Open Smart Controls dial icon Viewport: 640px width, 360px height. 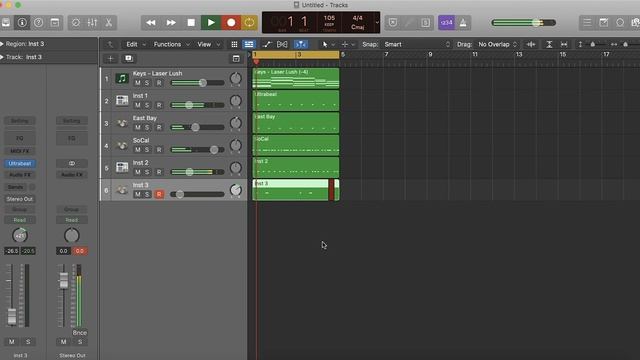(76, 22)
